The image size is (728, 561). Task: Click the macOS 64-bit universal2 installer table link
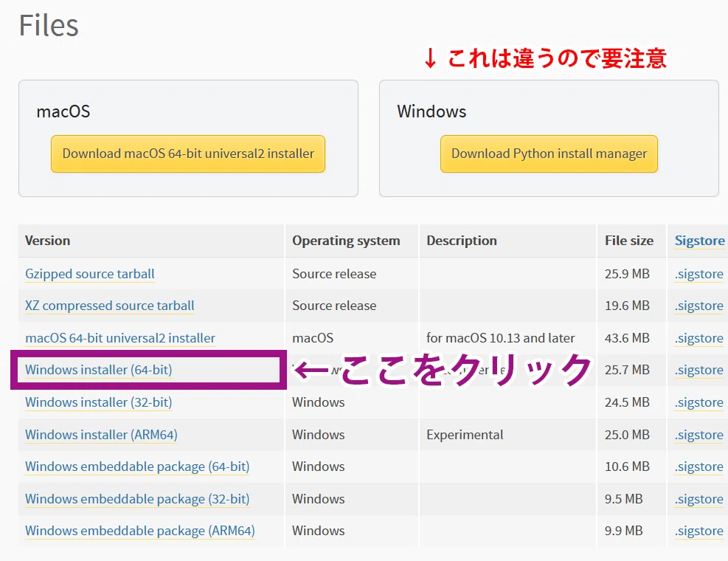point(119,338)
